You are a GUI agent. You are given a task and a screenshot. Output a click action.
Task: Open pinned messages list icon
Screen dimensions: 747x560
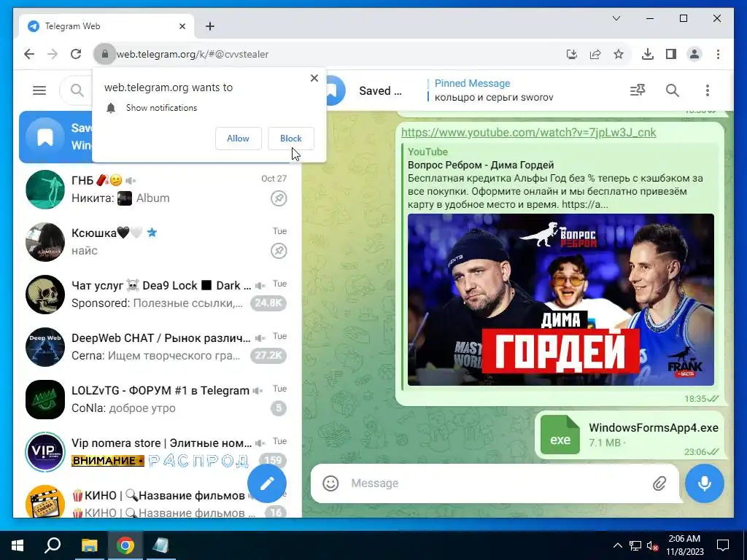(x=638, y=90)
